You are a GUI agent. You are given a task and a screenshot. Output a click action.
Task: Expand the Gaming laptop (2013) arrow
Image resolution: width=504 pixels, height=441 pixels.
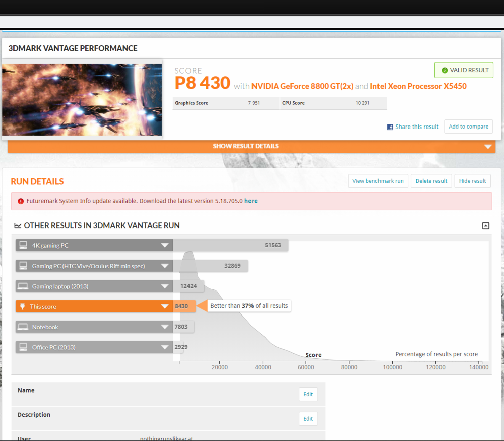(165, 286)
